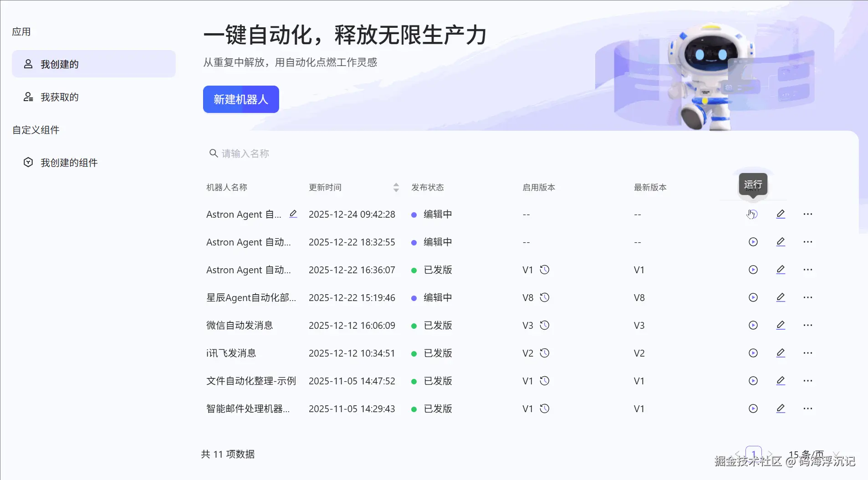View version history for i讯飞发消息 V2
Viewport: 868px width, 480px height.
pos(545,353)
